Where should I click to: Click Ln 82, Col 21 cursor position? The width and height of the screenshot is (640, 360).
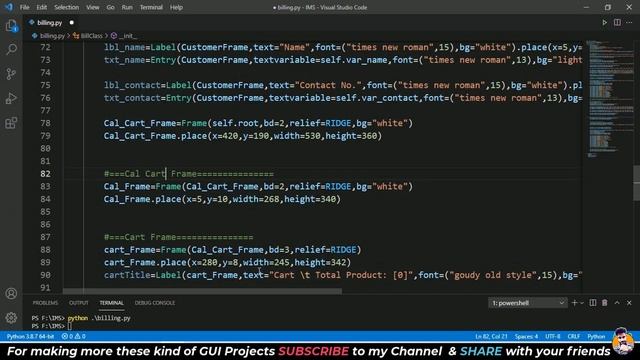(x=491, y=336)
